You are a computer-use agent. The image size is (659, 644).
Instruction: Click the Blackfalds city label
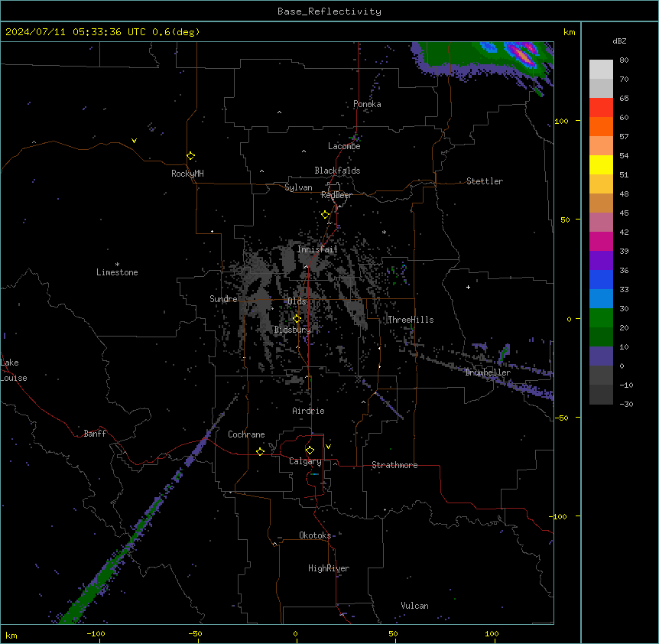[337, 171]
